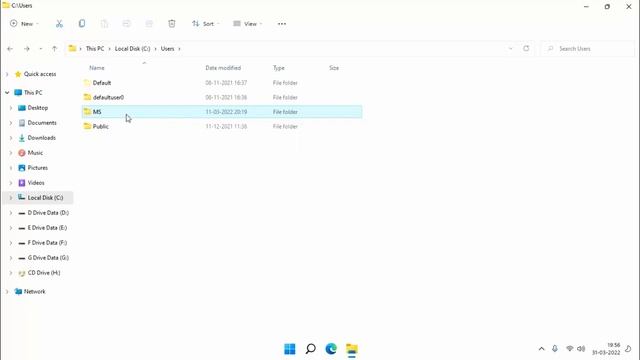
Task: Click the Share icon in toolbar
Action: coord(149,24)
